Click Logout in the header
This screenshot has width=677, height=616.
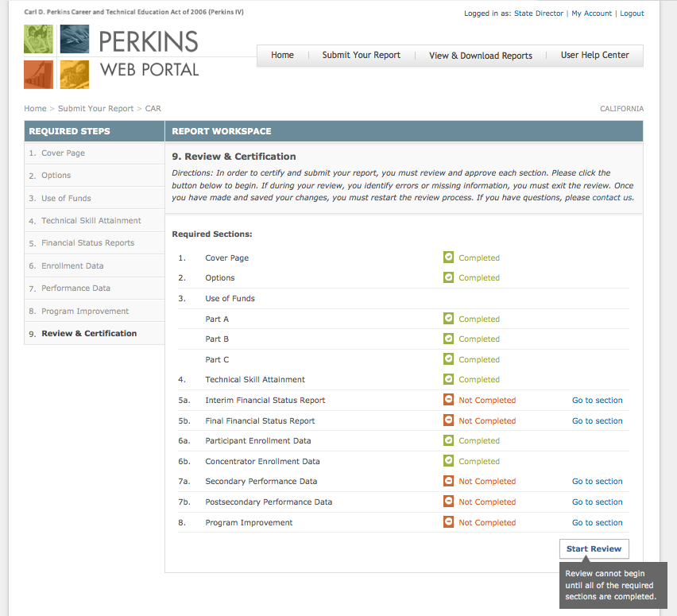pyautogui.click(x=632, y=13)
